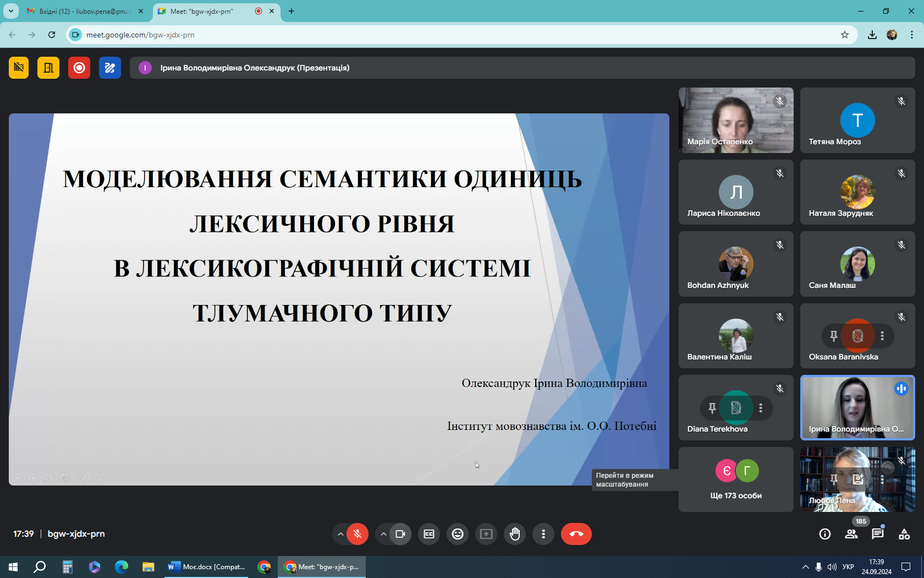Select Марія Остапенко video tile
Image resolution: width=924 pixels, height=578 pixels.
(736, 120)
